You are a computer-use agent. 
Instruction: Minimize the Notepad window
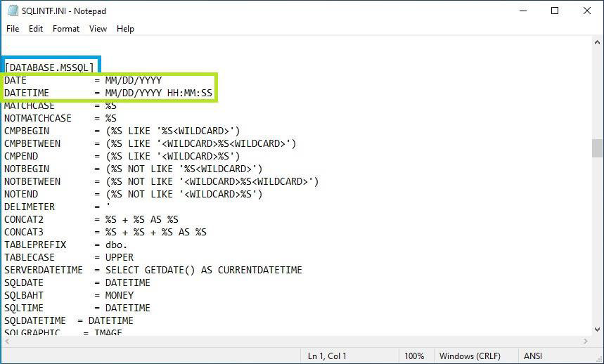(x=522, y=11)
